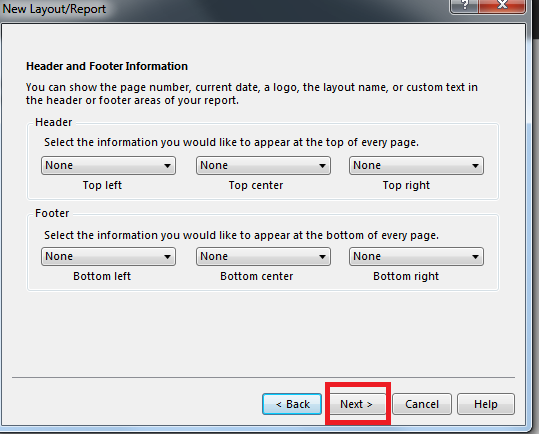This screenshot has height=437, width=539.
Task: Click the Bottom left dropdown arrow
Action: click(167, 257)
